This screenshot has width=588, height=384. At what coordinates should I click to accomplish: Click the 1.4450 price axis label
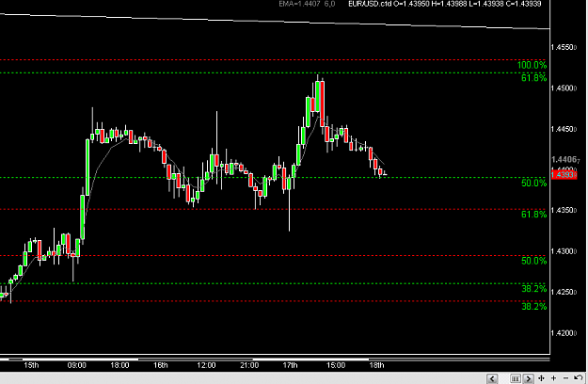tap(564, 129)
